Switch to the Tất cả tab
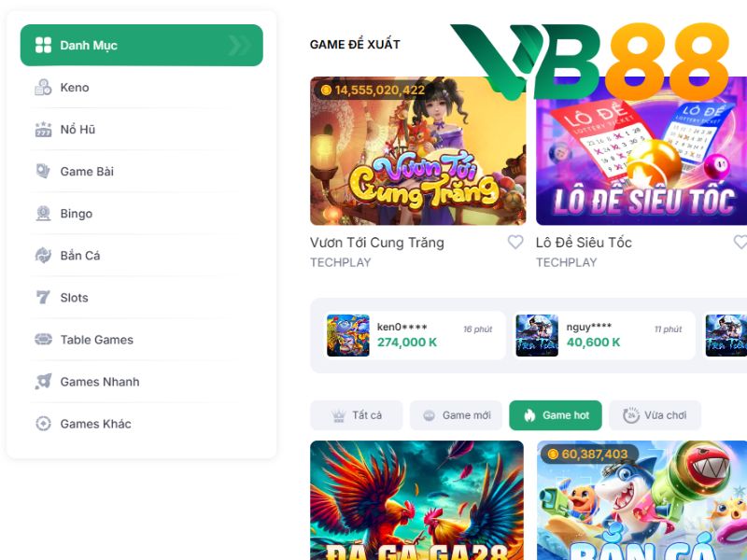This screenshot has width=747, height=560. tap(357, 415)
